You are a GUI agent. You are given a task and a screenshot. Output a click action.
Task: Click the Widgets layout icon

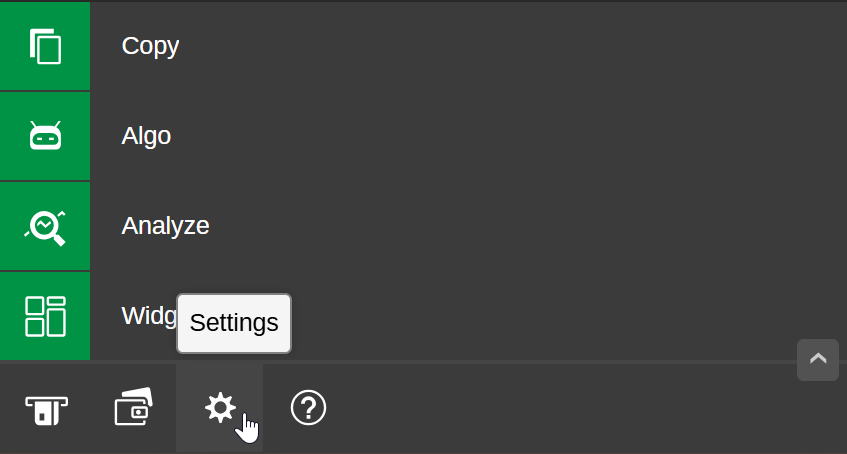tap(45, 315)
